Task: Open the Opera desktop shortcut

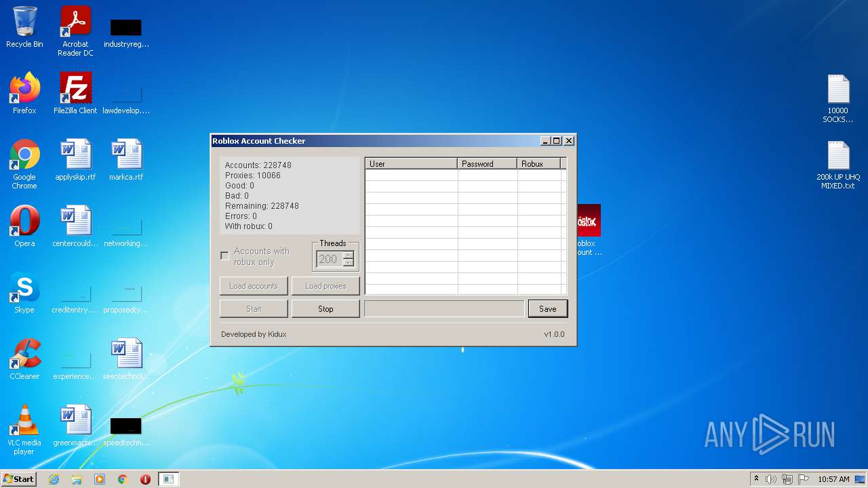Action: pos(24,226)
